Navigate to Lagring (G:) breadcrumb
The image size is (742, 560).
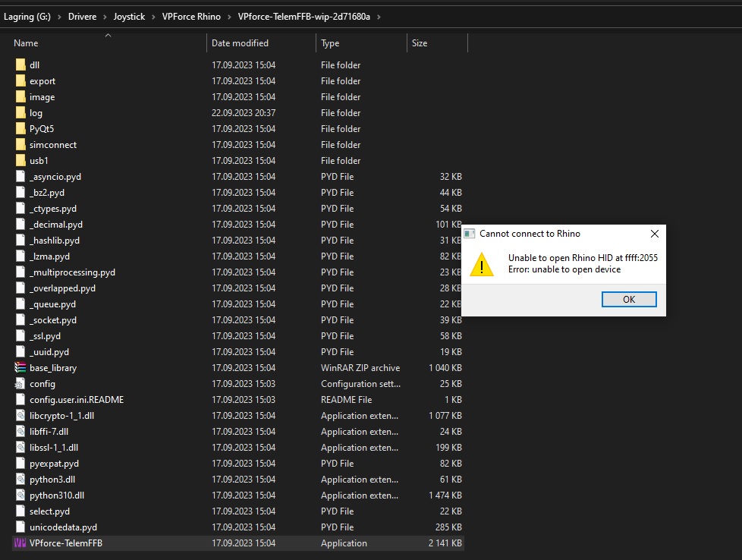coord(27,17)
